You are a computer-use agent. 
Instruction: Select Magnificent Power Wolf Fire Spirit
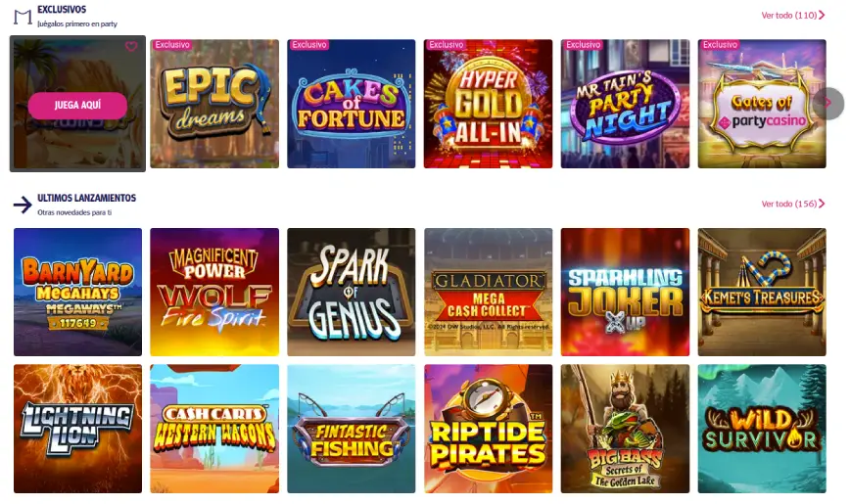(x=214, y=292)
